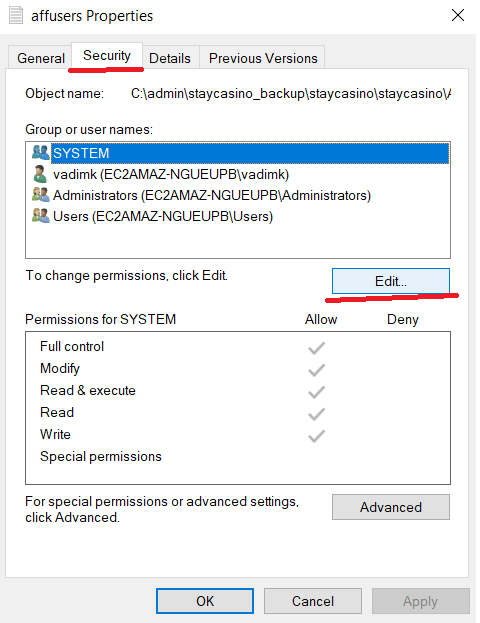Switch to the General tab
Screen dimensions: 480x623
[41, 58]
